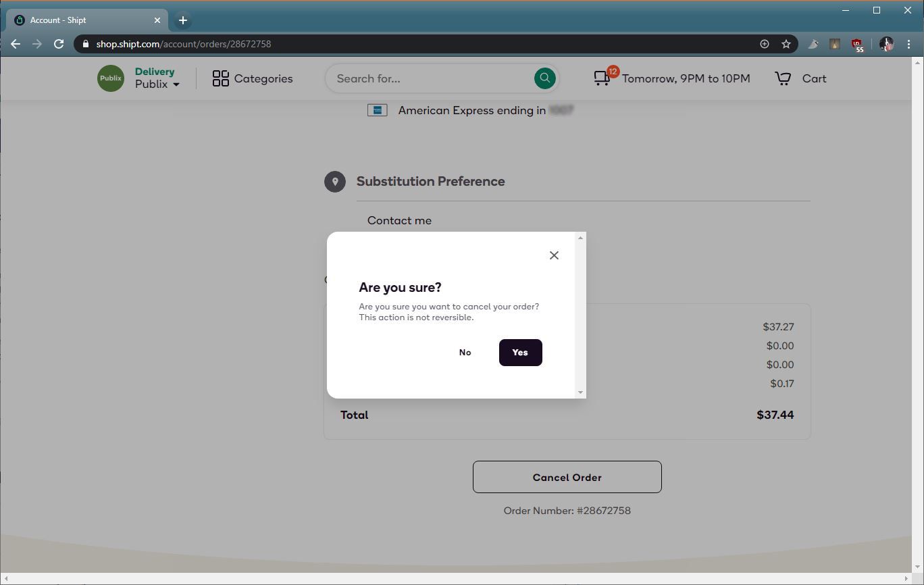
Task: Click the red extension with 55 badge
Action: pos(858,45)
